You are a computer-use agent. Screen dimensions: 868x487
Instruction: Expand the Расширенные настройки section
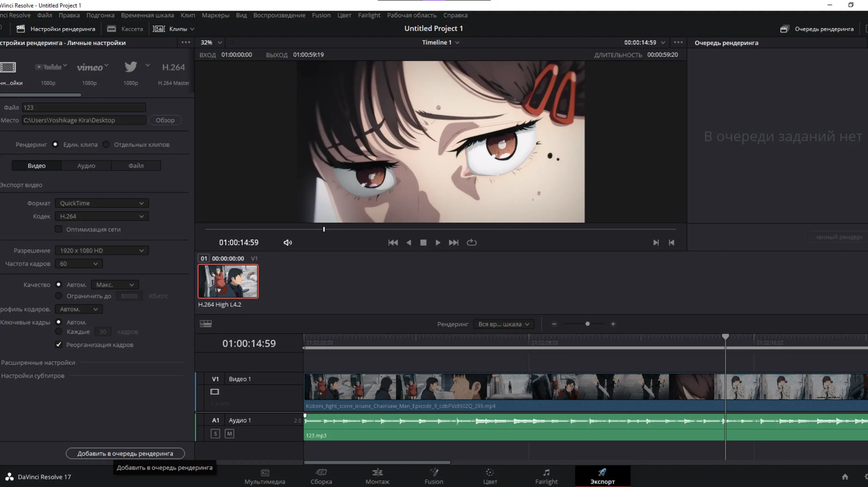click(x=38, y=363)
